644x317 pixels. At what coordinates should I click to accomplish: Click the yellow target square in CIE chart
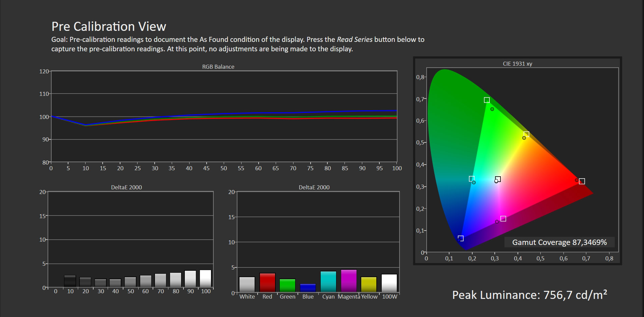[526, 134]
